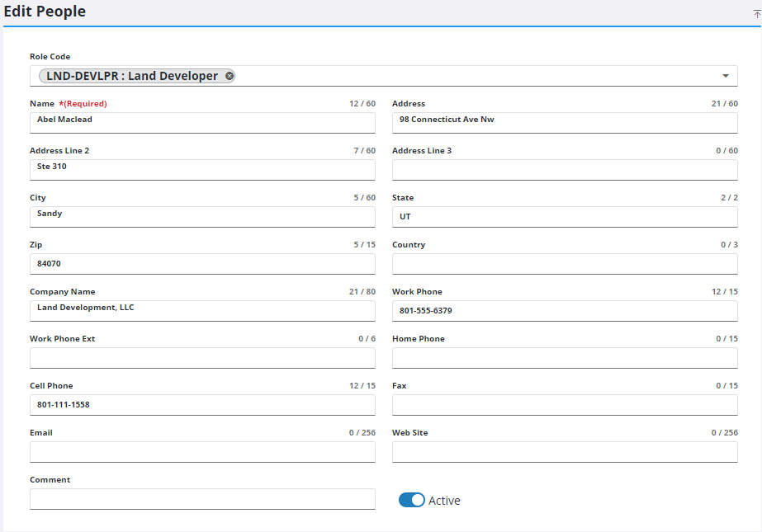Focus the Email input field

click(202, 451)
